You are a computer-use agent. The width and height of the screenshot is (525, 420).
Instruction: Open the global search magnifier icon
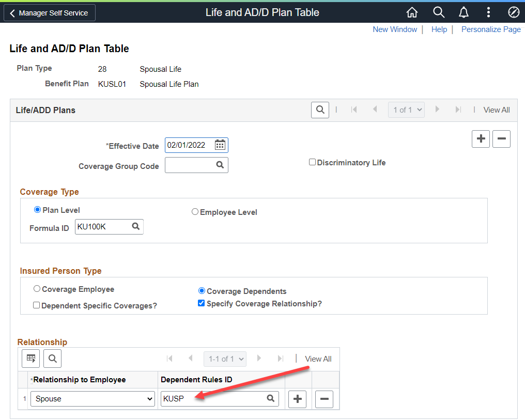pyautogui.click(x=438, y=12)
